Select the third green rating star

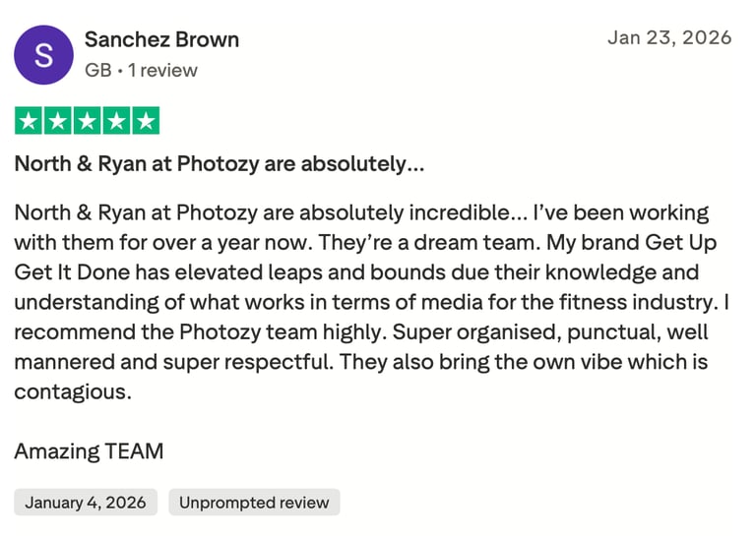click(x=88, y=122)
